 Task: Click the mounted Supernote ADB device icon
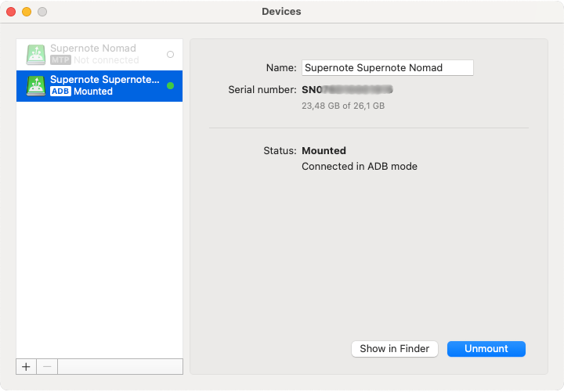[x=36, y=86]
